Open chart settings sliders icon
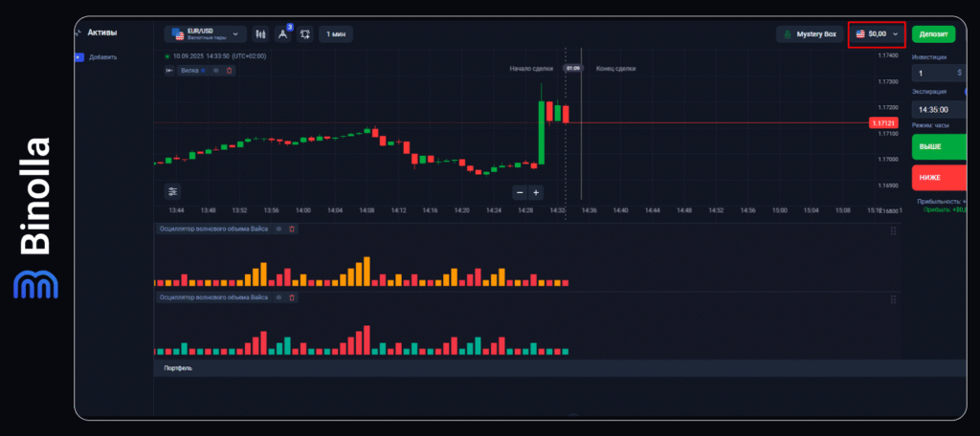 coord(172,190)
